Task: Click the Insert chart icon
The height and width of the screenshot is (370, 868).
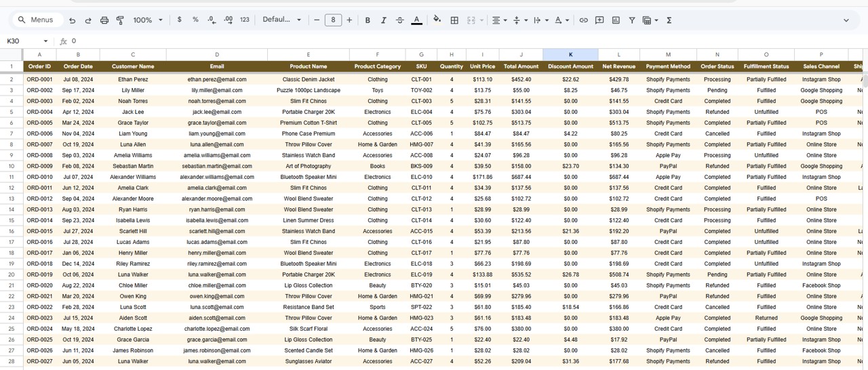Action: coord(616,20)
